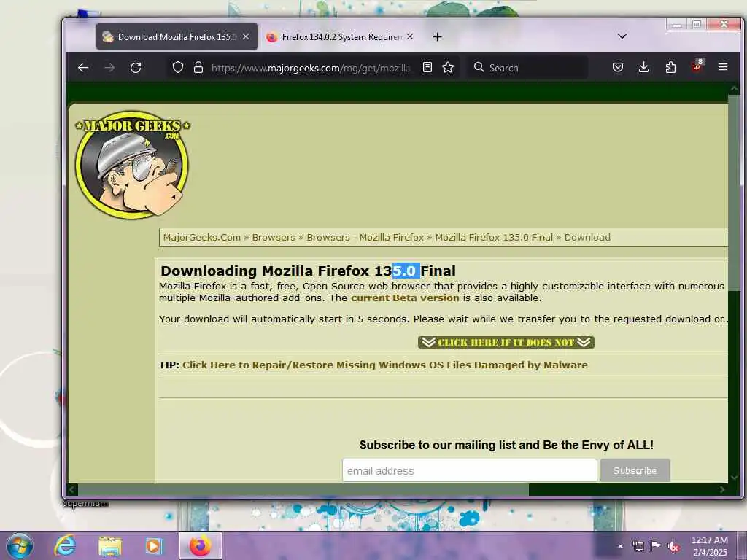The width and height of the screenshot is (747, 560).
Task: Open the Firefox hamburger menu
Action: pyautogui.click(x=723, y=68)
